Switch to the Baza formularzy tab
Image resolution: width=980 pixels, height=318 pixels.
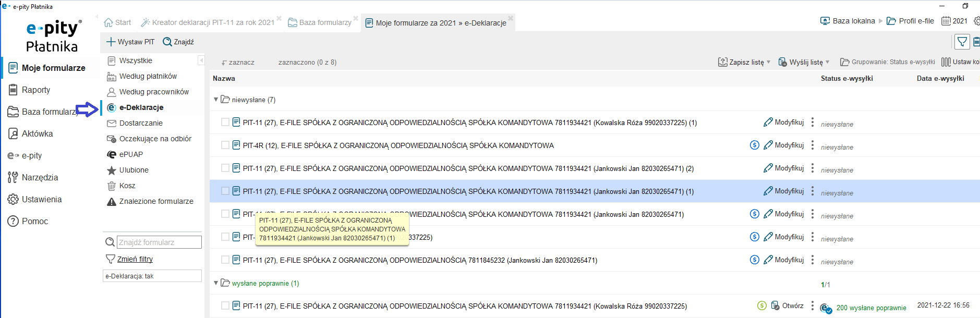(320, 22)
